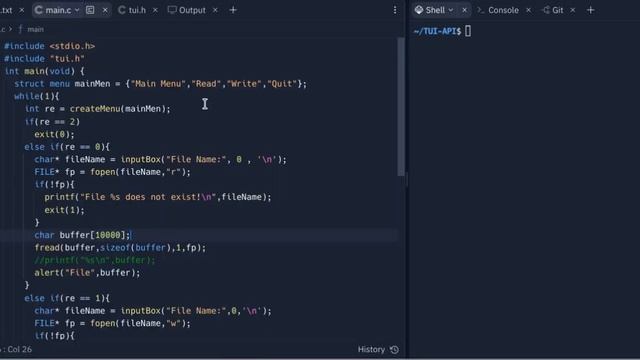Click the monitor icon on Output tab
Viewport: 640px width, 360px height.
coord(172,10)
